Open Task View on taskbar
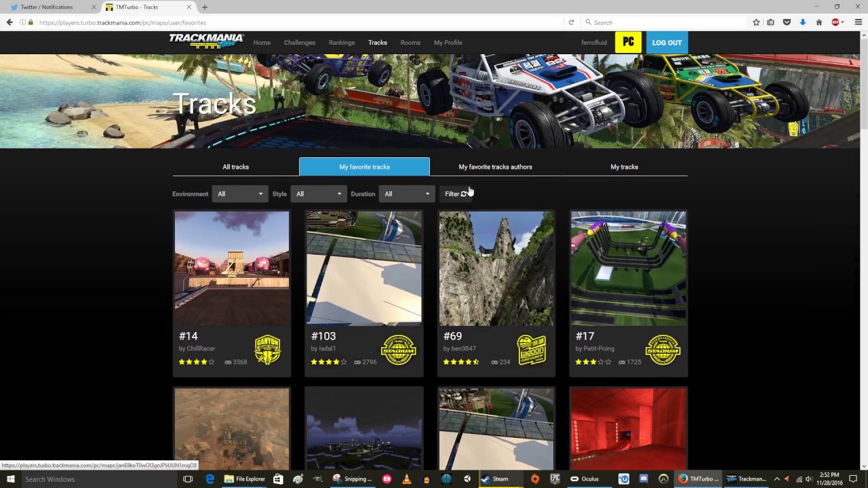868x488 pixels. click(188, 479)
